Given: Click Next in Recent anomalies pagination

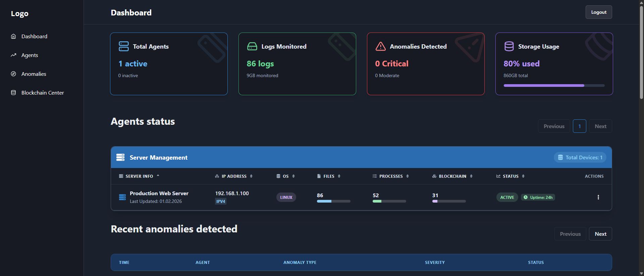Looking at the screenshot, I should (x=600, y=234).
